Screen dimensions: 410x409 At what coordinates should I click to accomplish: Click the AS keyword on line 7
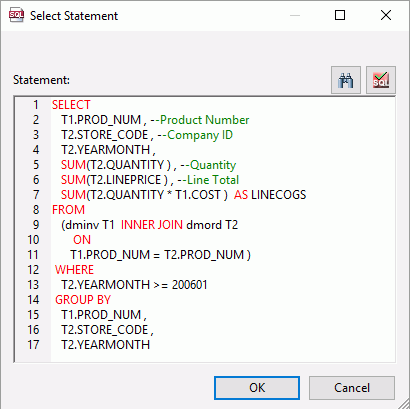(x=241, y=195)
